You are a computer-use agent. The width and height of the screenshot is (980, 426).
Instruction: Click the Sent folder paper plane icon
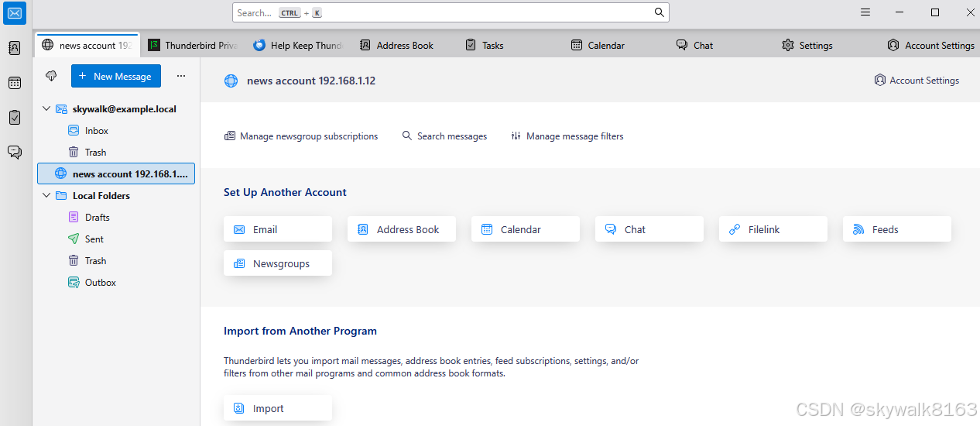coord(74,239)
